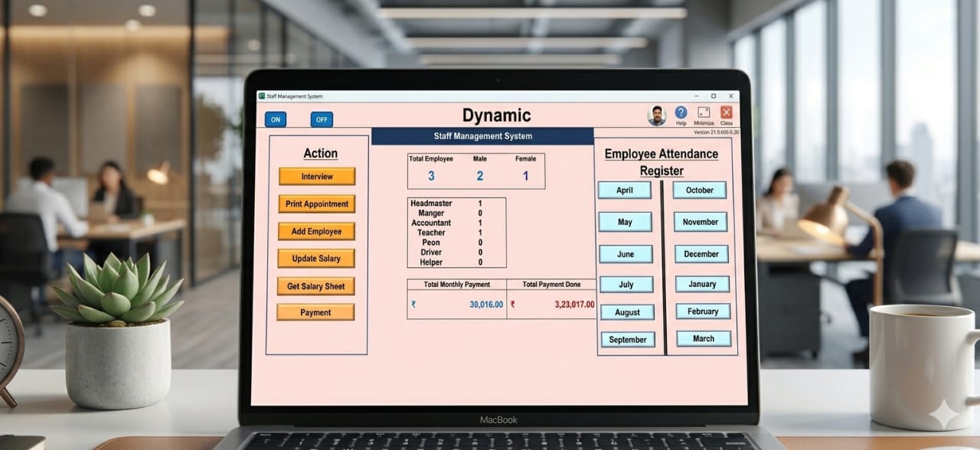Click the red in-app Close icon
This screenshot has height=450, width=980.
pyautogui.click(x=726, y=112)
